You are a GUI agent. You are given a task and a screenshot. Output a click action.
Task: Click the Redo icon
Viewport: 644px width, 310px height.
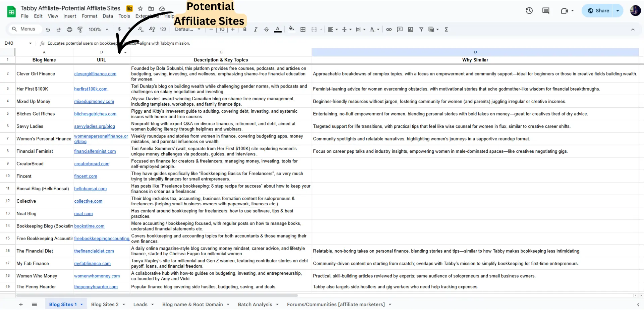[x=58, y=30]
